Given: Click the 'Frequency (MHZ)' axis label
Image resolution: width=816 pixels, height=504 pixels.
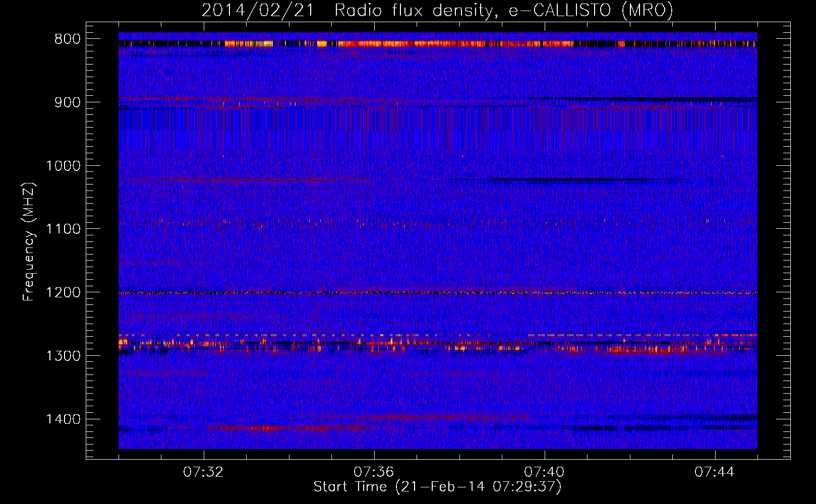Looking at the screenshot, I should coord(29,242).
